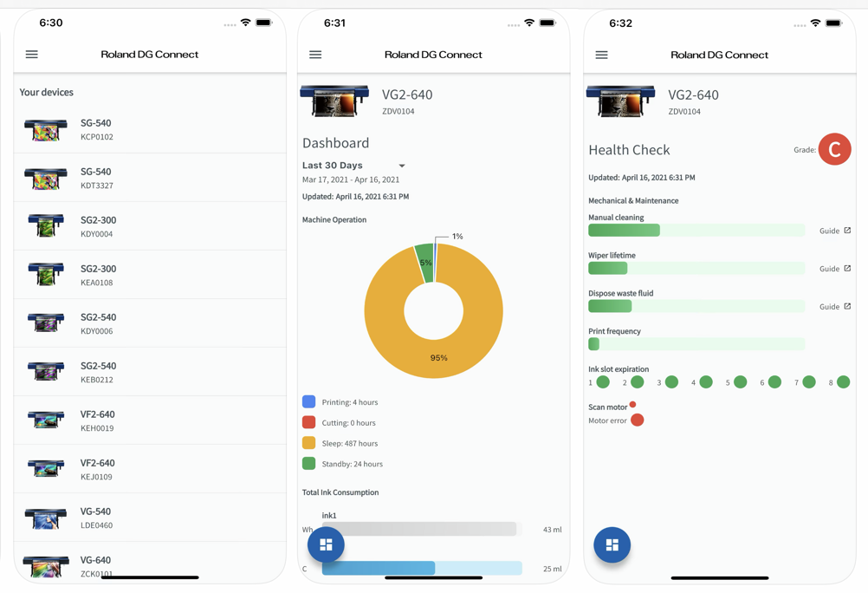Viewport: 868px width, 593px height.
Task: Tap the blue grid button on Dashboard screen
Action: click(326, 544)
